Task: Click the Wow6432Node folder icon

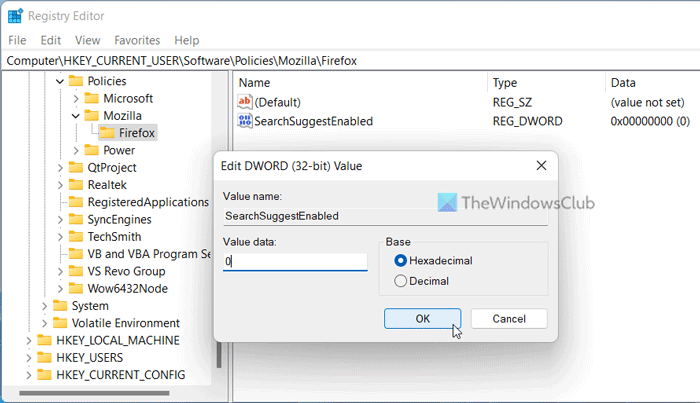Action: click(x=76, y=288)
